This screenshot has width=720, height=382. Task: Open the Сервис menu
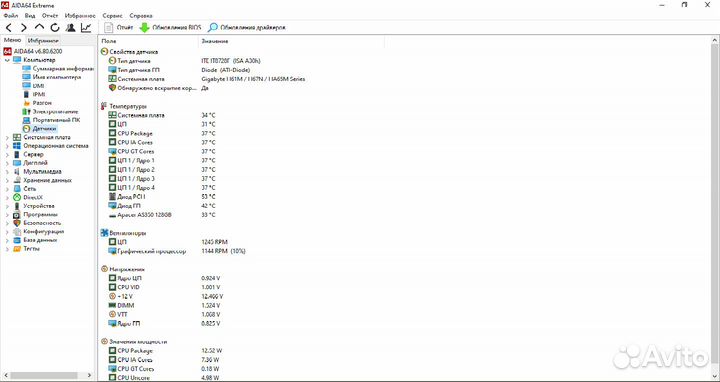(x=112, y=16)
